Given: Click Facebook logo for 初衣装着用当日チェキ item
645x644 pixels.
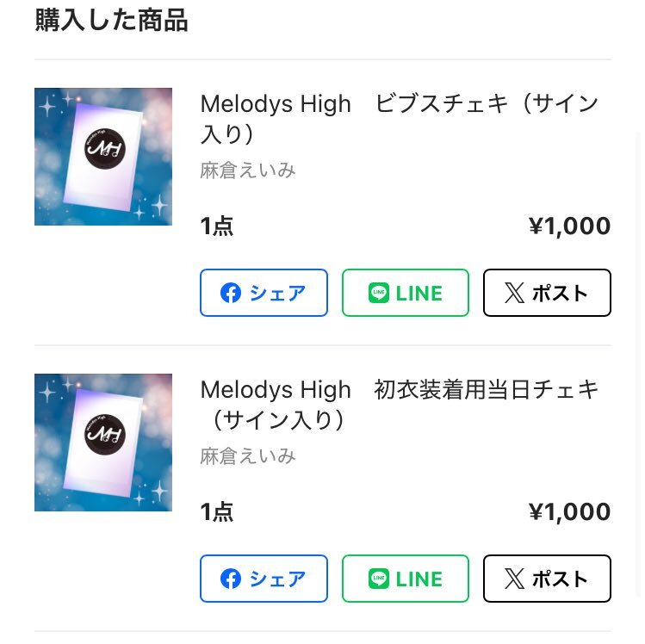Looking at the screenshot, I should pyautogui.click(x=231, y=579).
